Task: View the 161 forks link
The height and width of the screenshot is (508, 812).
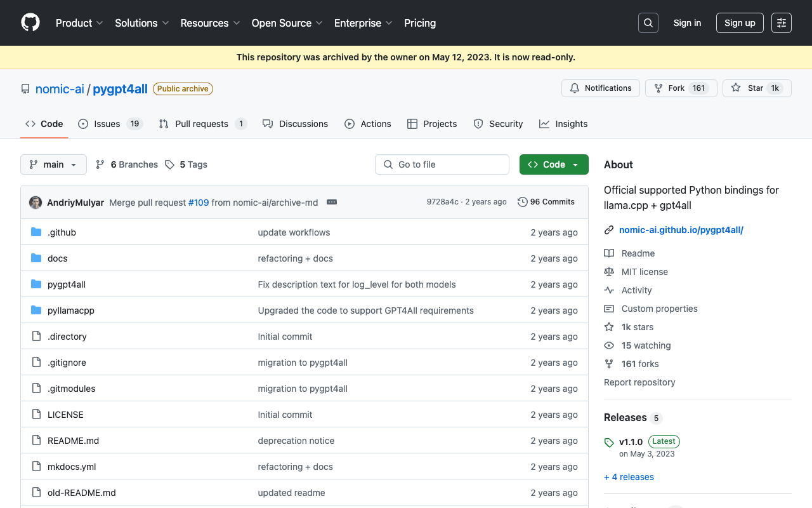Action: [631, 364]
